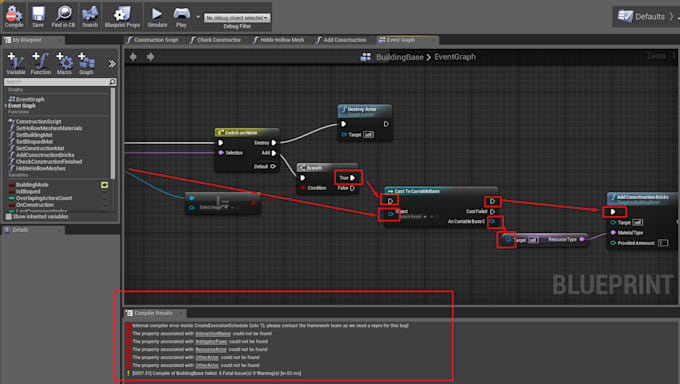Expand Play options dropdown arrow

point(198,17)
